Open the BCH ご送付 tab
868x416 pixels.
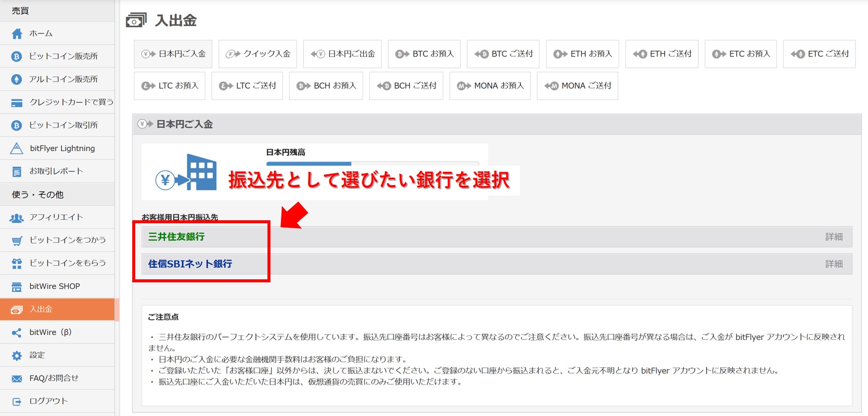[x=406, y=86]
